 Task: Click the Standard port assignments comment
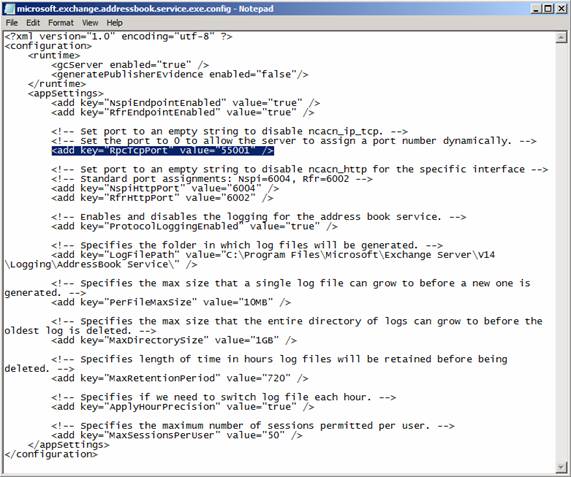point(212,179)
